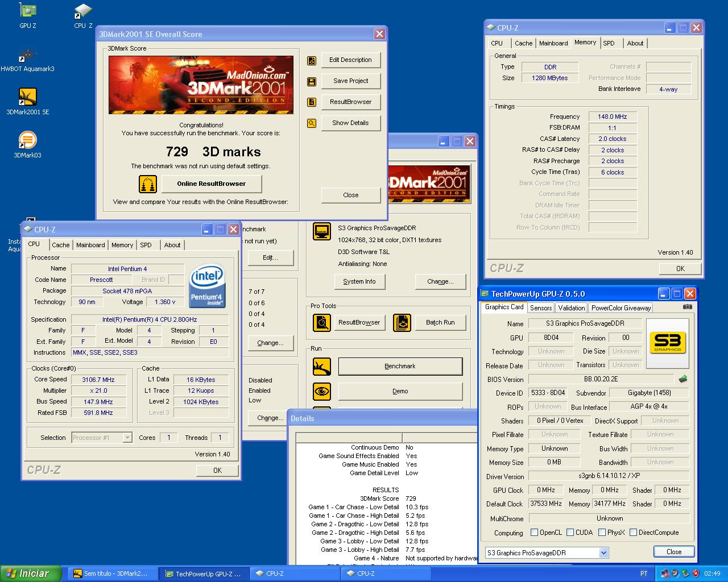Image resolution: width=728 pixels, height=582 pixels.
Task: Click the Benchmark run icon
Action: 322,367
